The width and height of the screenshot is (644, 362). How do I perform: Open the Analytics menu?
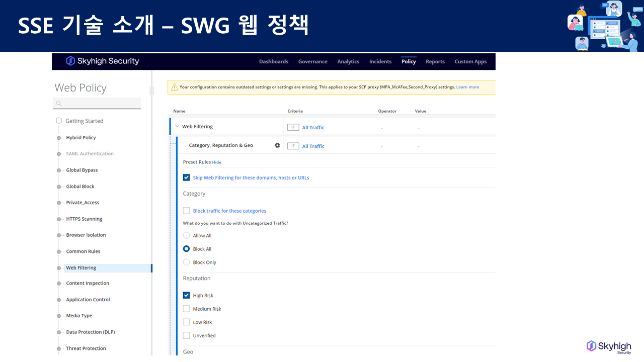(x=348, y=61)
